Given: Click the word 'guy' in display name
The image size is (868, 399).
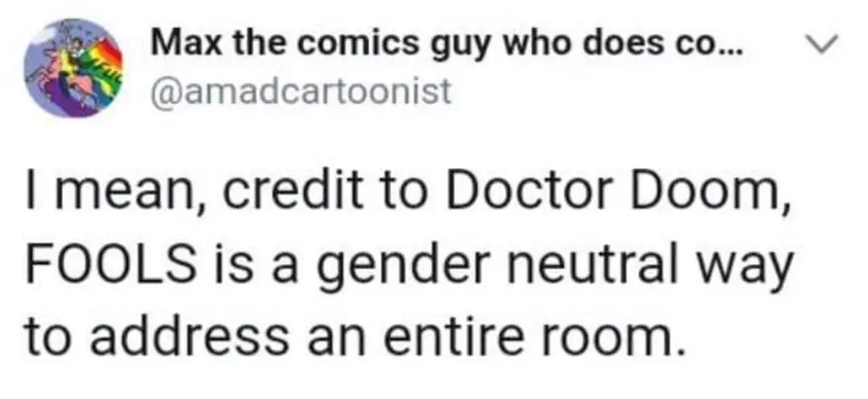Looking at the screenshot, I should click(461, 46).
